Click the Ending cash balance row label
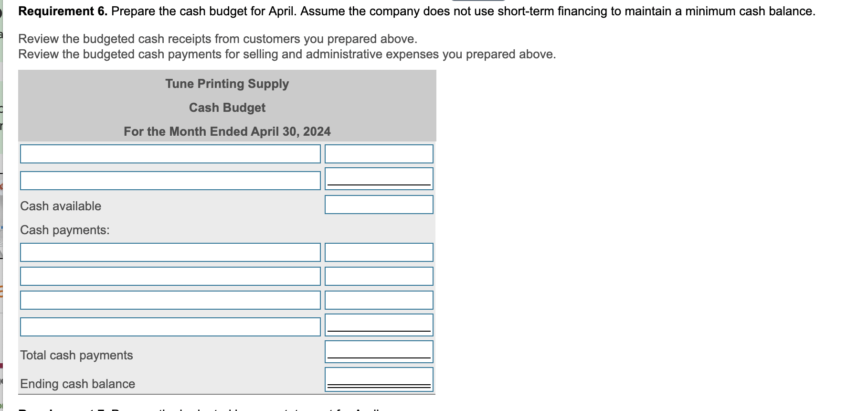 pos(77,384)
